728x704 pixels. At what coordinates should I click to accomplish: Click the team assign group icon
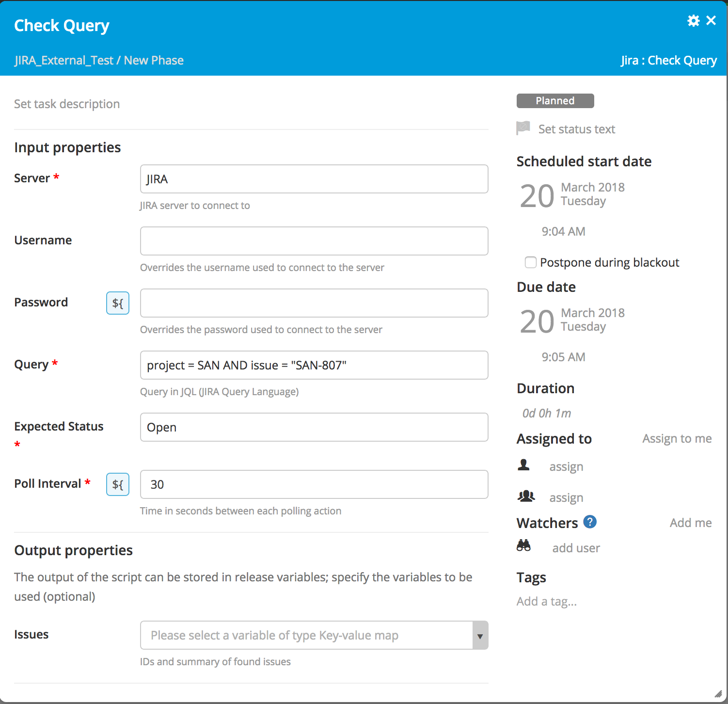(x=526, y=496)
